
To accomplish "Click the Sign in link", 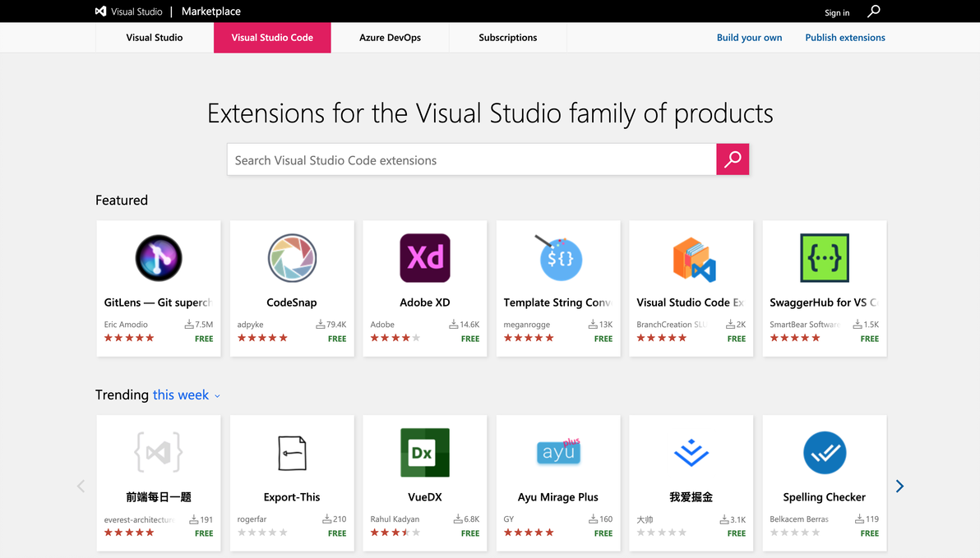I will point(837,12).
